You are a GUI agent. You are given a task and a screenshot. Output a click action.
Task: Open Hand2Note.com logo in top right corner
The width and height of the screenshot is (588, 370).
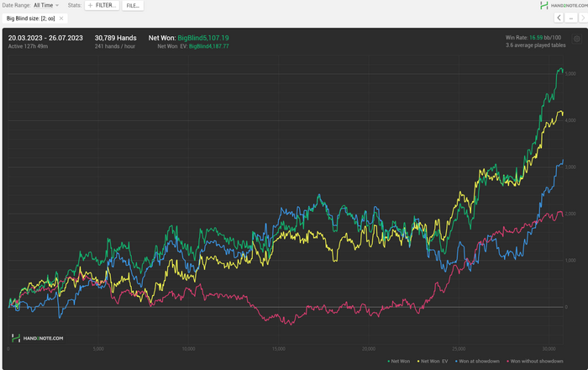click(564, 5)
